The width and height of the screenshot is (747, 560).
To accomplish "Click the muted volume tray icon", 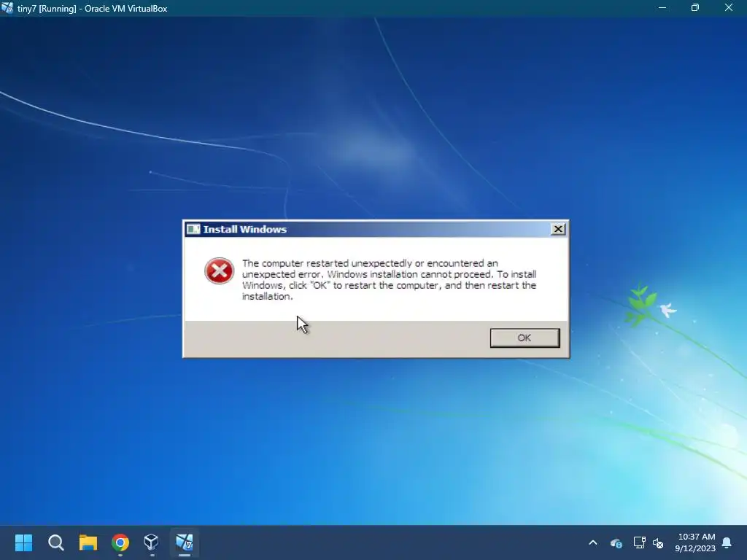I will 658,542.
